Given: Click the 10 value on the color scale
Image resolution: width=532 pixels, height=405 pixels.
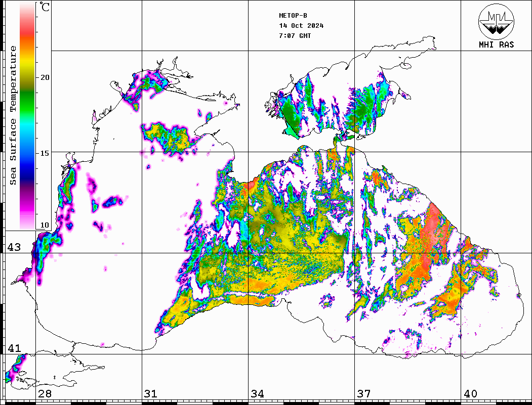Looking at the screenshot, I should [x=45, y=225].
